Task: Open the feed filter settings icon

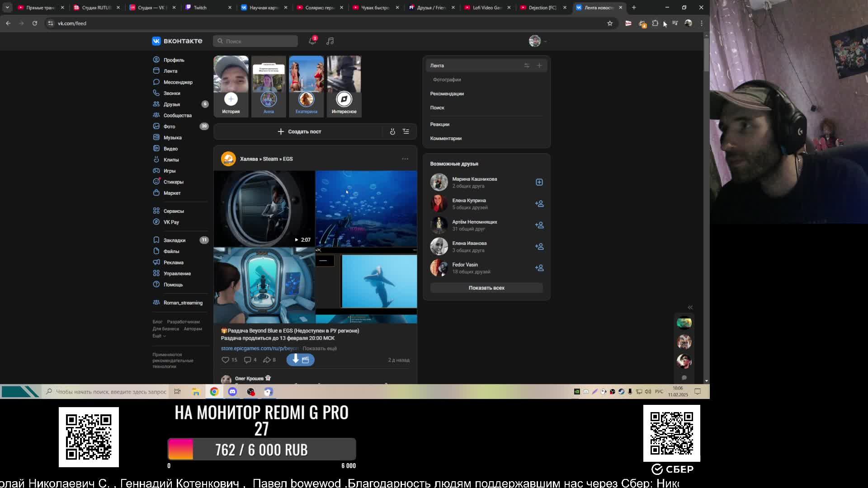Action: tap(527, 66)
